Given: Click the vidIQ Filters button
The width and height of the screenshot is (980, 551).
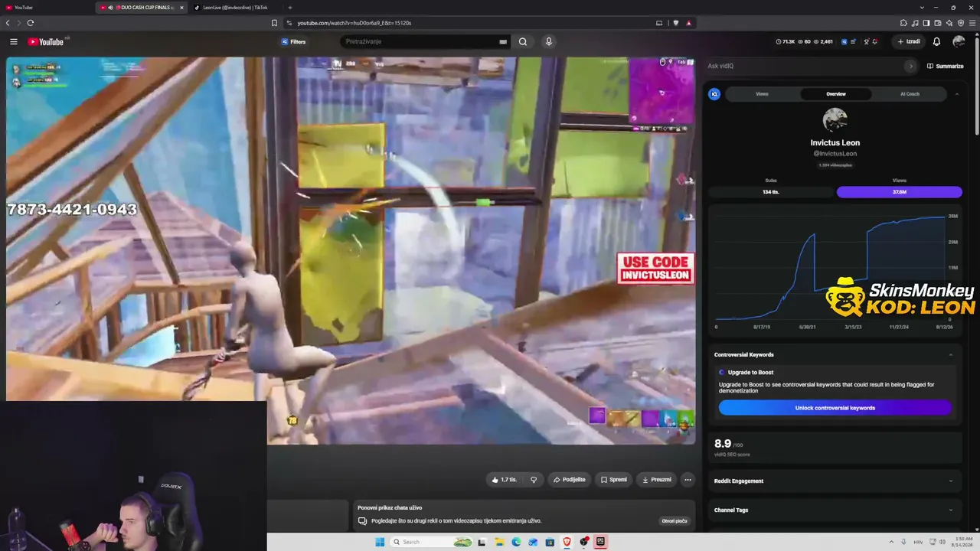Looking at the screenshot, I should (x=293, y=41).
